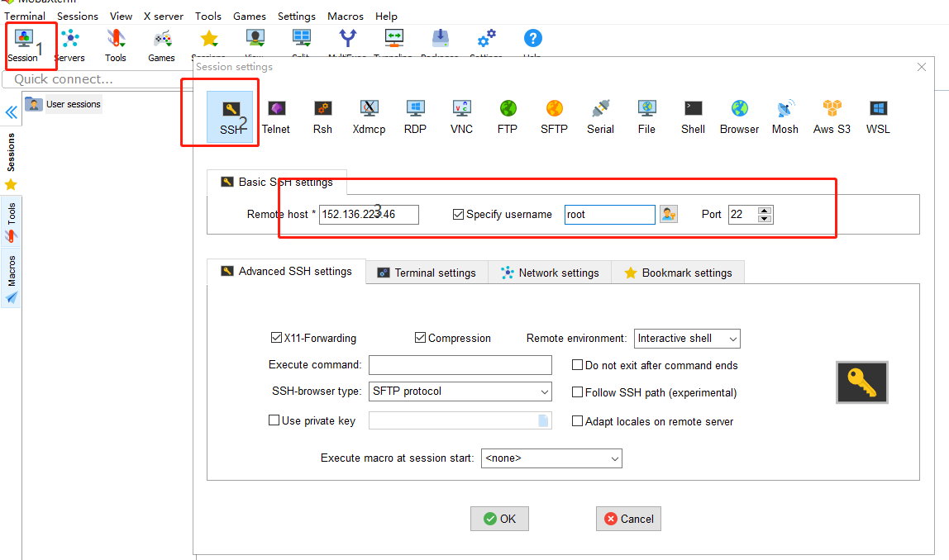949x560 pixels.
Task: Enable Adapt locales on remote server
Action: point(577,421)
